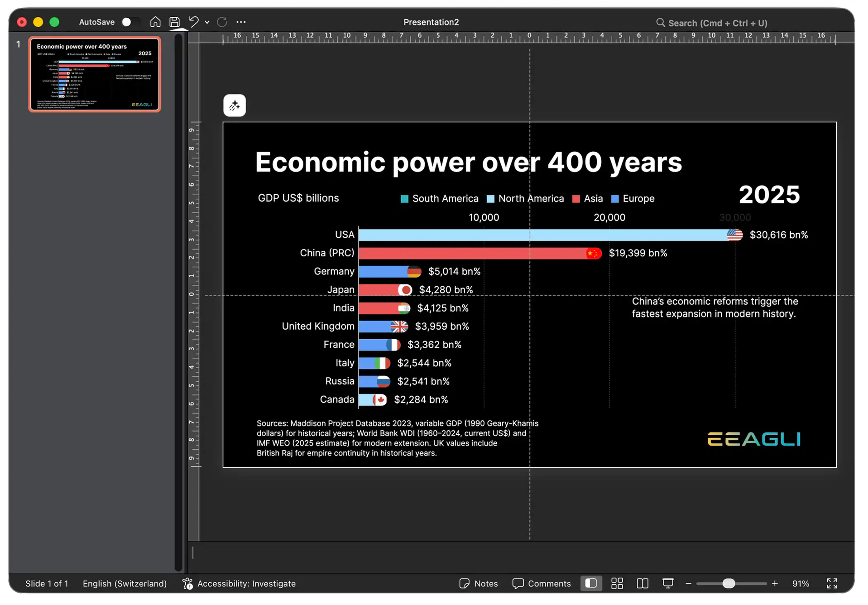Open the more options ellipsis menu
This screenshot has height=605, width=868.
pos(241,22)
